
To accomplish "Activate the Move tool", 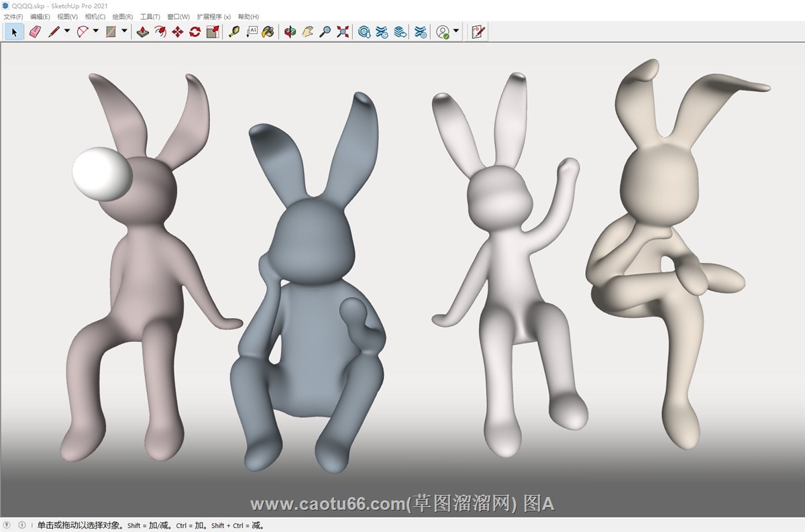I will [x=177, y=32].
